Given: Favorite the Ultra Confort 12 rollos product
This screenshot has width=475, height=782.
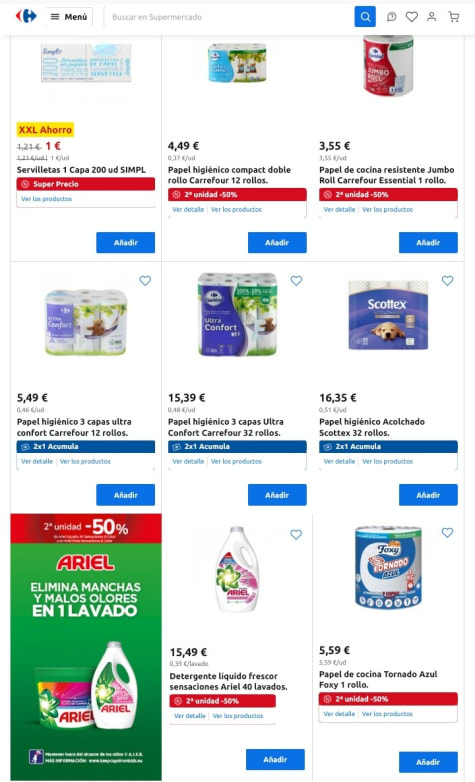Looking at the screenshot, I should click(x=145, y=281).
